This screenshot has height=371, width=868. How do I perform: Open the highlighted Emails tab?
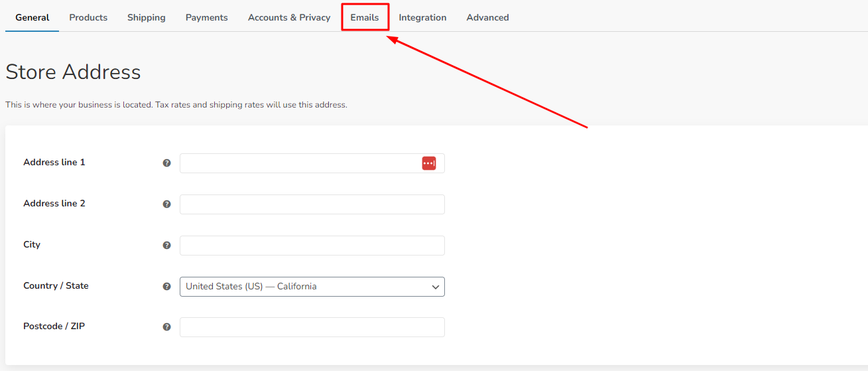click(365, 17)
